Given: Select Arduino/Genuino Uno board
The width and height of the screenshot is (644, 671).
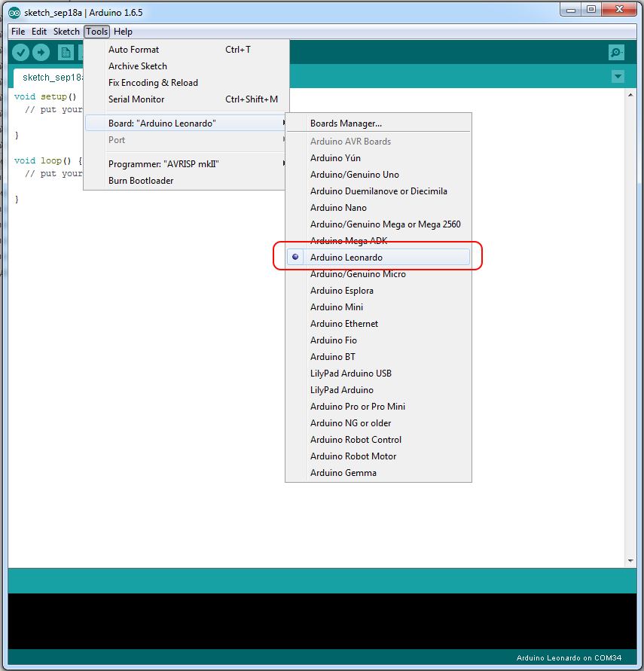Looking at the screenshot, I should point(378,175).
